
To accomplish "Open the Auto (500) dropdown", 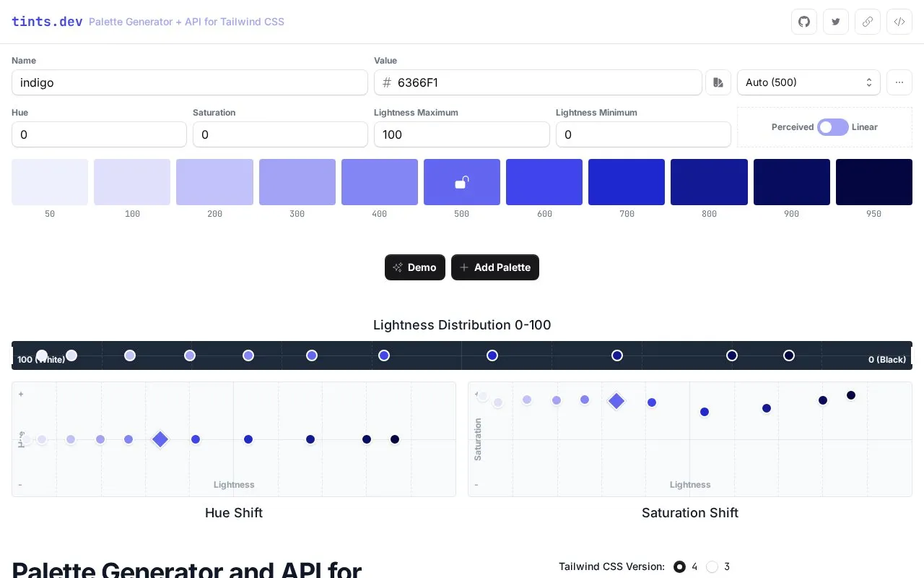I will tap(808, 82).
